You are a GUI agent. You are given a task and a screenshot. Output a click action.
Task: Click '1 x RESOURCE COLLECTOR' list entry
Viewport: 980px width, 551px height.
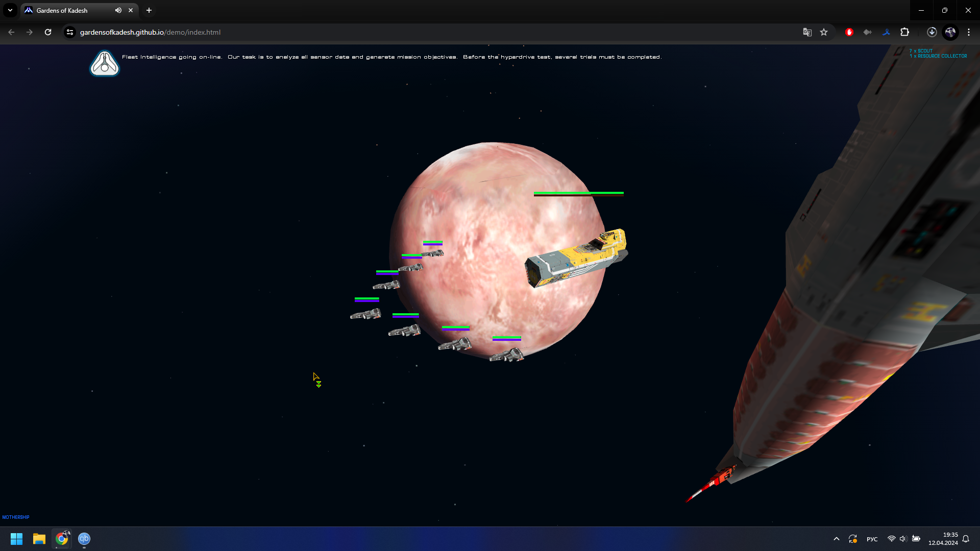(x=938, y=56)
